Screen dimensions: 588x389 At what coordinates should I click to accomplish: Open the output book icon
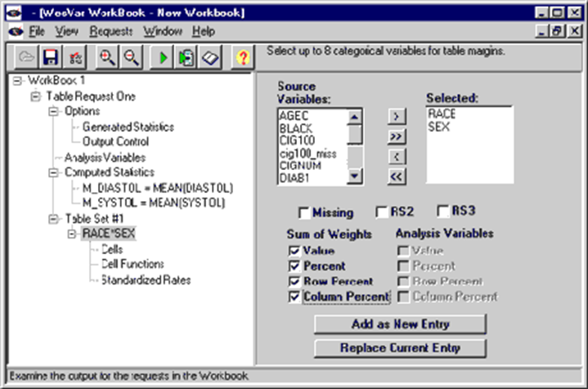click(x=210, y=57)
